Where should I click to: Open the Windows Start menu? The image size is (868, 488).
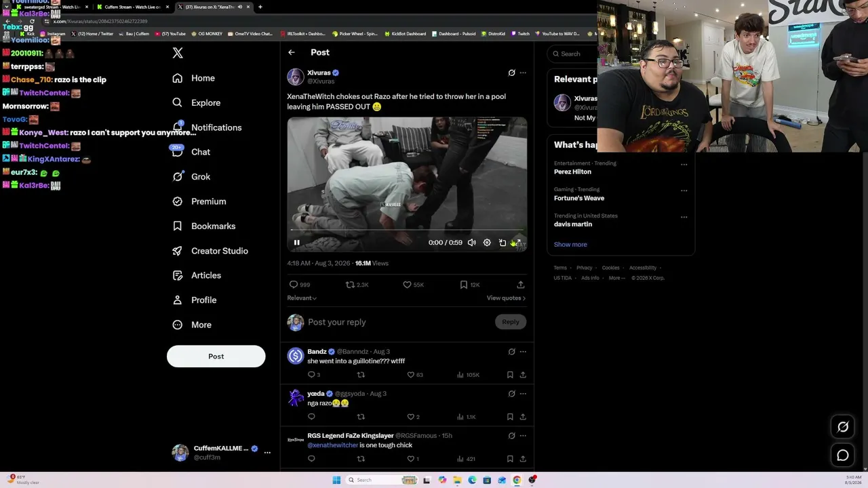click(336, 481)
